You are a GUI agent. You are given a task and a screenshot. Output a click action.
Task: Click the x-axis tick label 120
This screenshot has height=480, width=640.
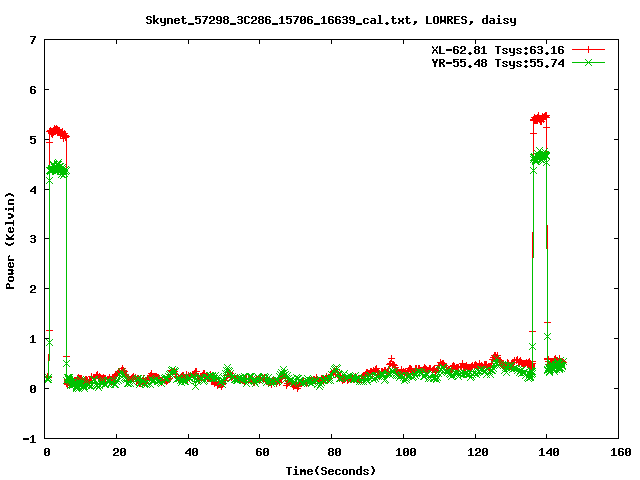[478, 452]
